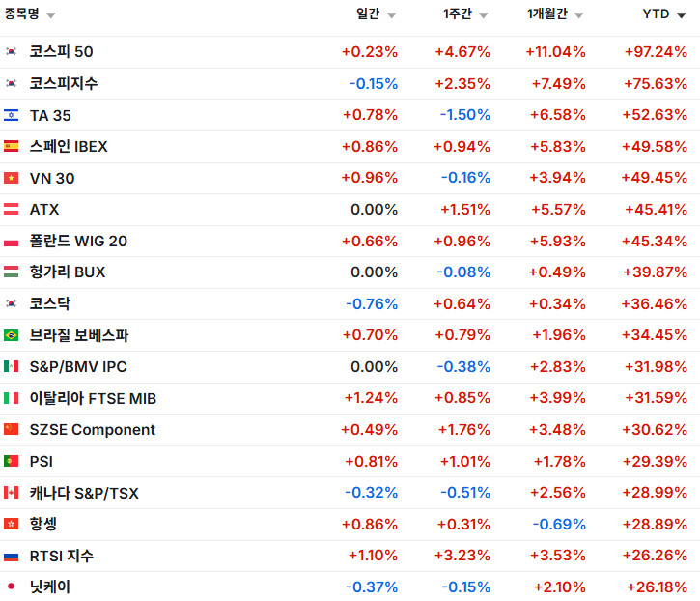
Task: Click the Russia flag beside RTSI 지수
Action: 12,556
